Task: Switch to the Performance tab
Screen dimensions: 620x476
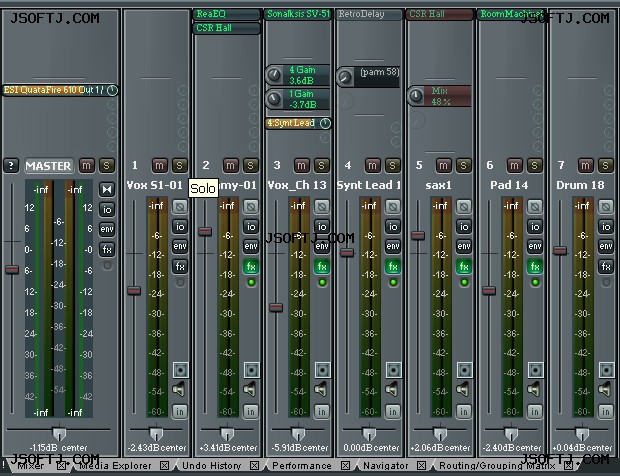Action: coord(301,466)
